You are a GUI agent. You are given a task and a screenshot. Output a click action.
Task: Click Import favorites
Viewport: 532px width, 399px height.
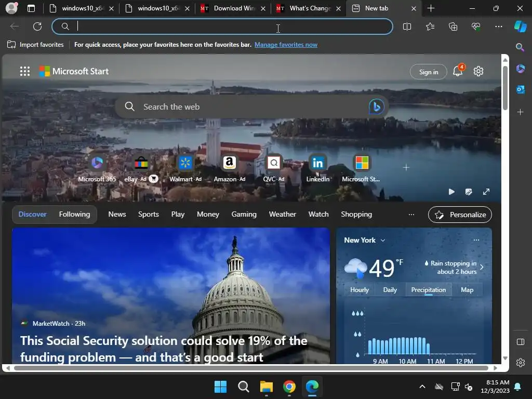(35, 45)
